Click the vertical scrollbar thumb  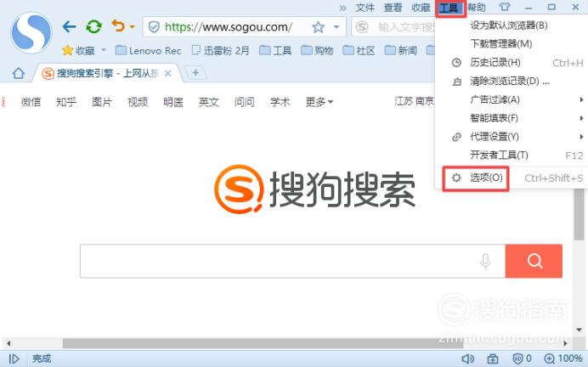click(x=579, y=214)
